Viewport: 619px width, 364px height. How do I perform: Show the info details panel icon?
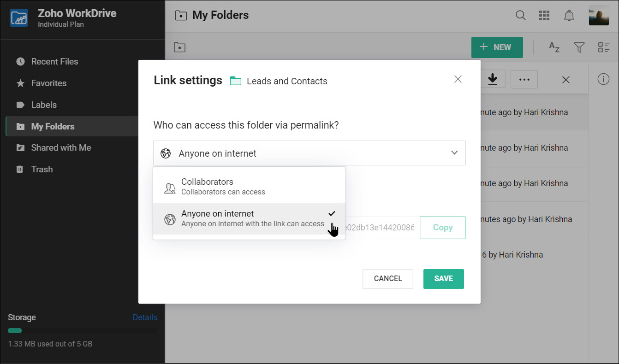[x=603, y=79]
